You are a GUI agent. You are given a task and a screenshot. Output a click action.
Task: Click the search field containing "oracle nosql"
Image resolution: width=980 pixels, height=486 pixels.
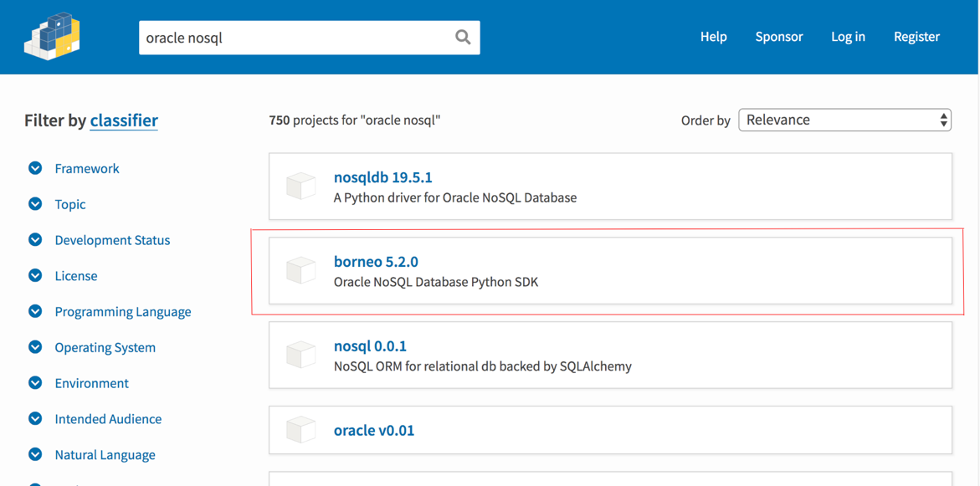(x=293, y=38)
